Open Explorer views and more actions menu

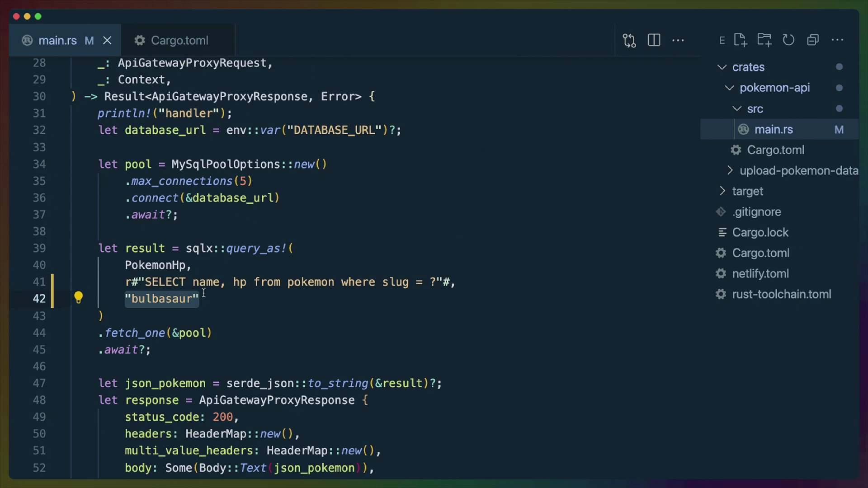(x=837, y=40)
